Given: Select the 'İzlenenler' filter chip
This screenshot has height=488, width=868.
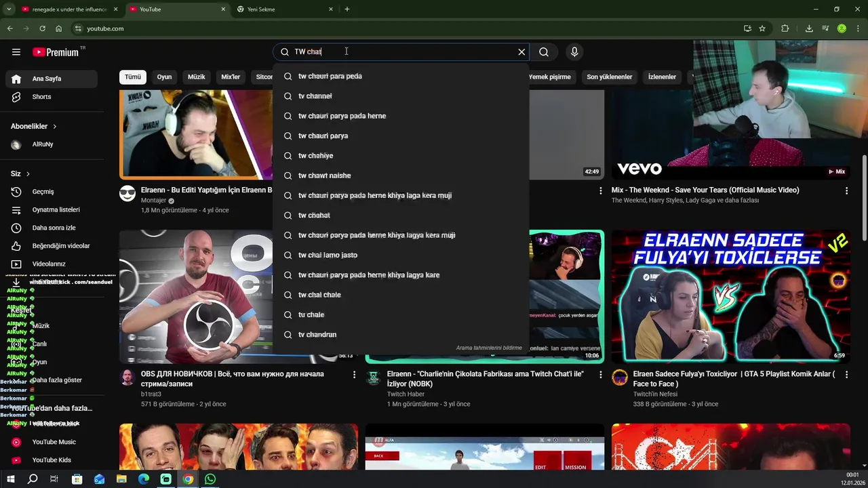Looking at the screenshot, I should [662, 77].
